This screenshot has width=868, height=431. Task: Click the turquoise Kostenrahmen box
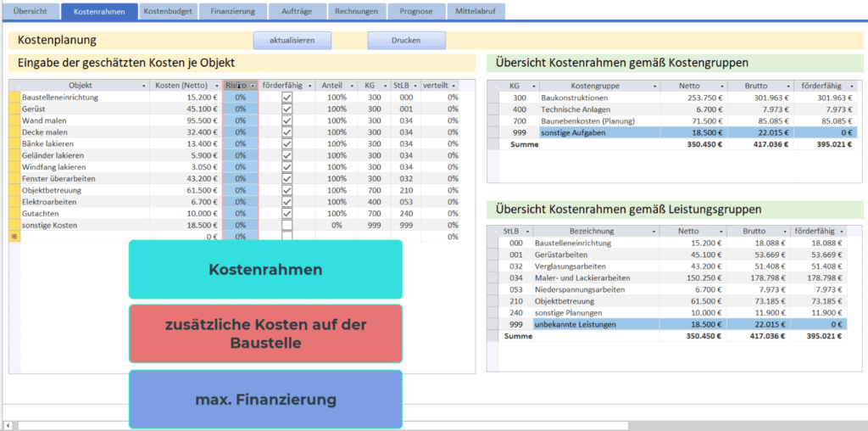265,270
